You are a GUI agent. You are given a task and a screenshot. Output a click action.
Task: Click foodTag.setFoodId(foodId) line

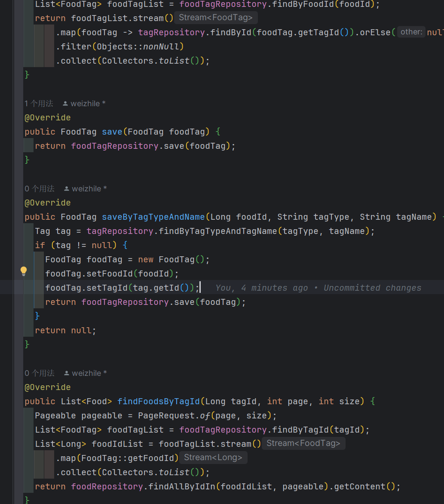pyautogui.click(x=112, y=274)
